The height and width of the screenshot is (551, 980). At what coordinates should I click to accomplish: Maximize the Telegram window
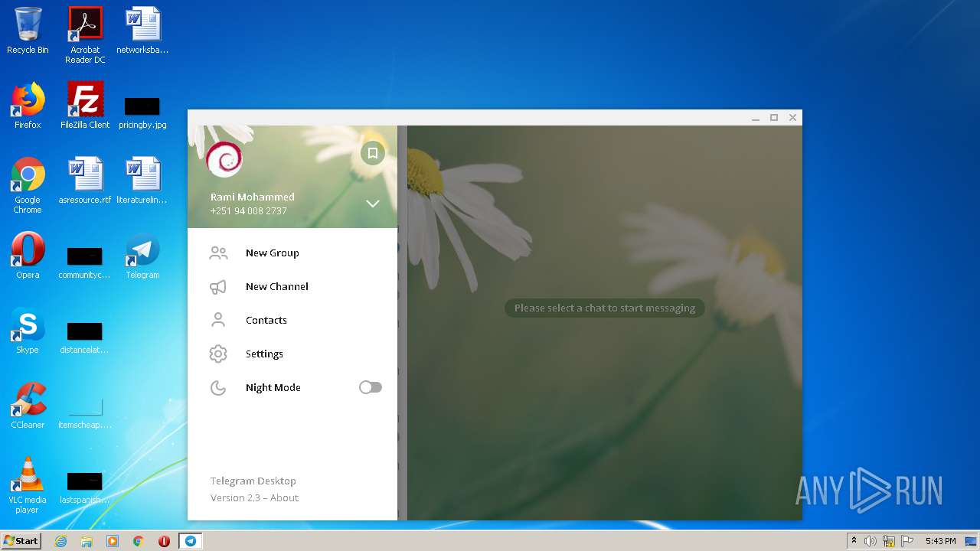click(774, 118)
